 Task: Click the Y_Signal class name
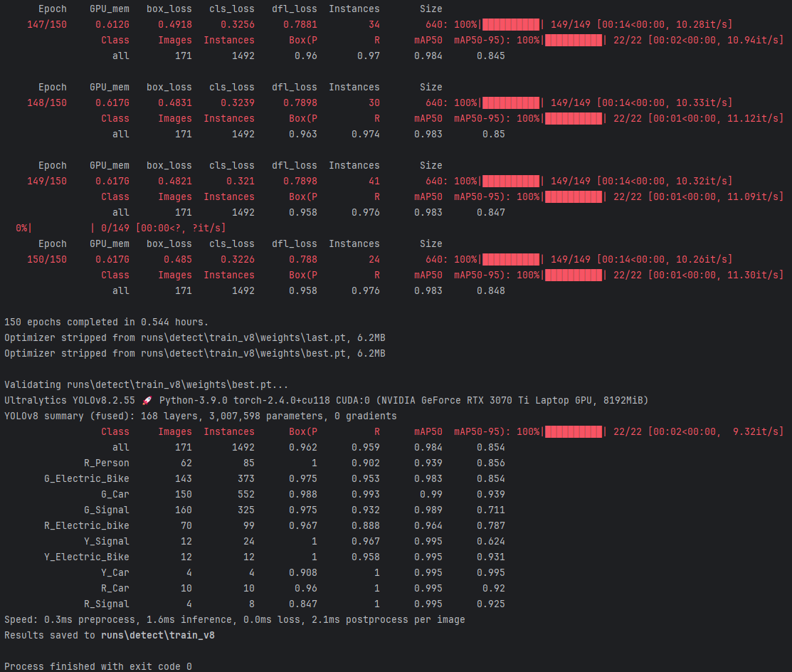tap(107, 541)
